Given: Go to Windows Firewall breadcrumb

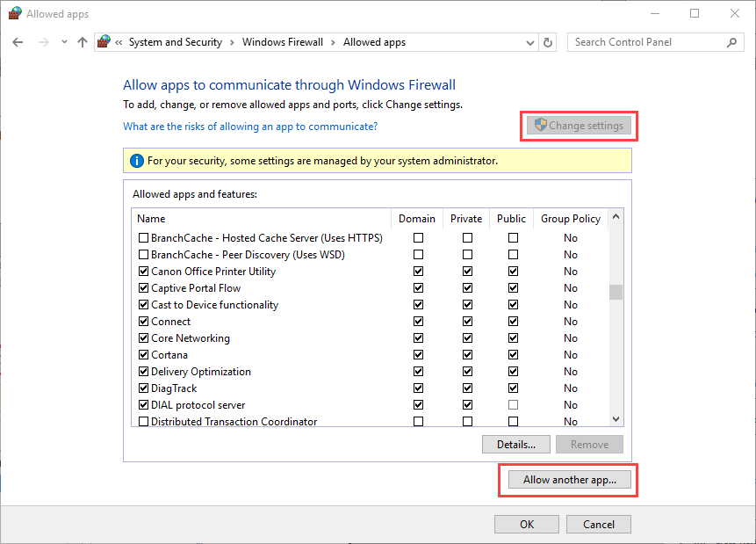Looking at the screenshot, I should [283, 42].
